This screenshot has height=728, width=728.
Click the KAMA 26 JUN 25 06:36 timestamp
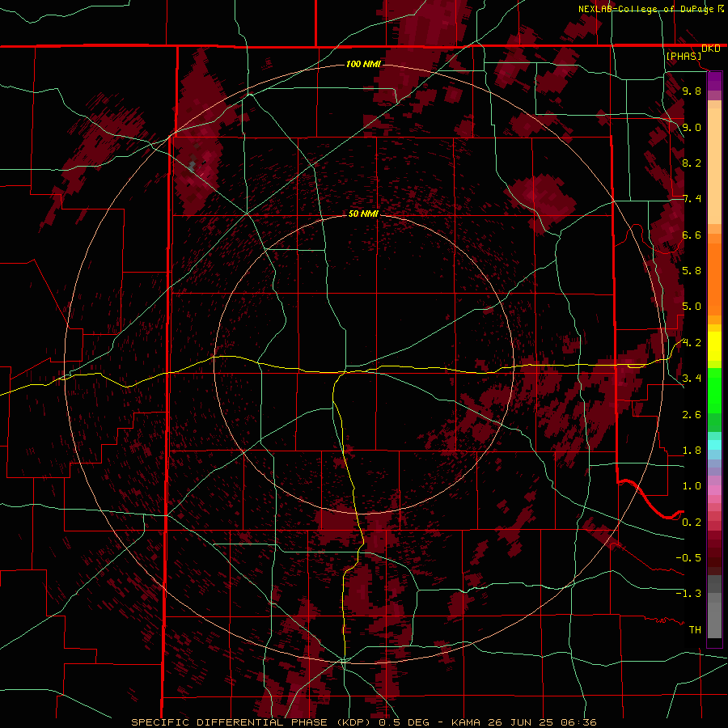523,722
